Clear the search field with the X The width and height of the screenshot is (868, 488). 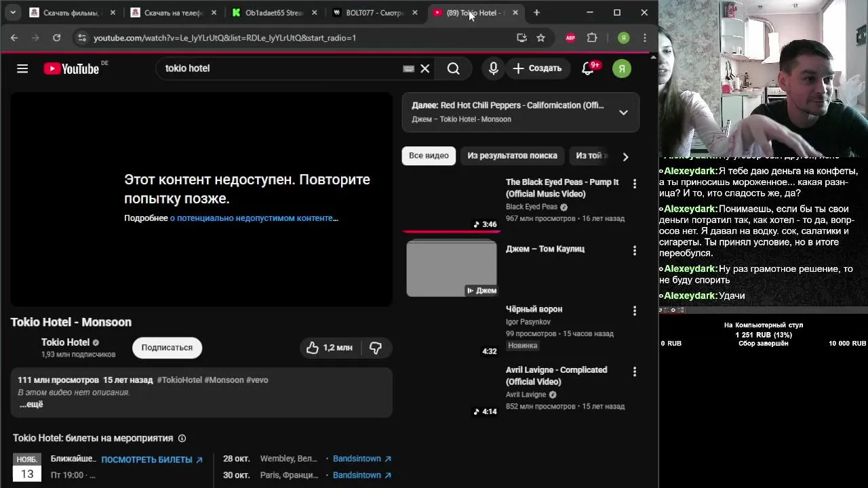425,68
